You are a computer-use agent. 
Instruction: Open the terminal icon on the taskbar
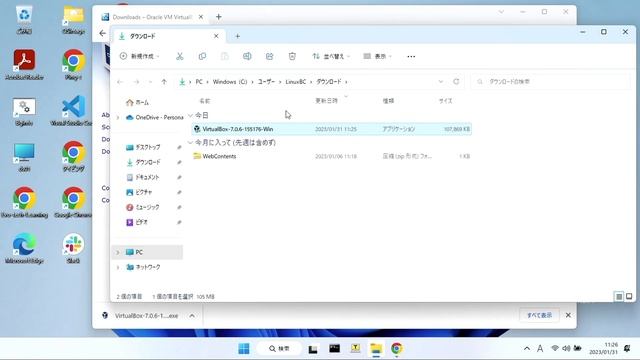point(334,348)
